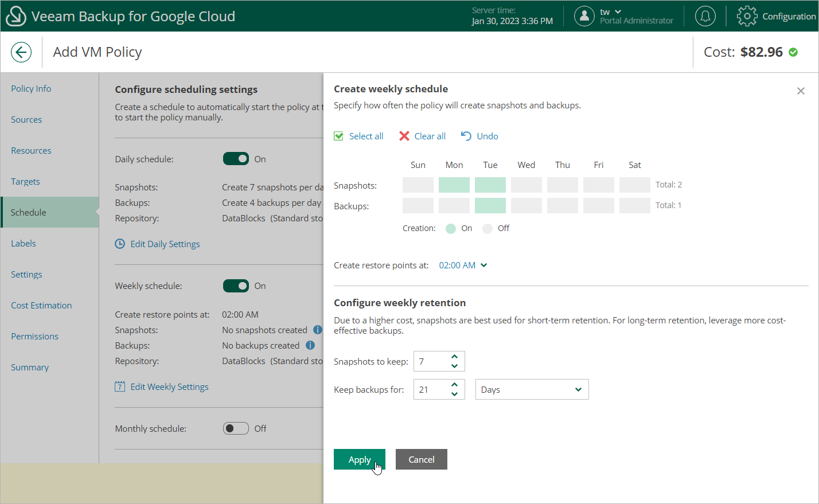Toggle the Snapshots cell for Sunday

point(418,185)
